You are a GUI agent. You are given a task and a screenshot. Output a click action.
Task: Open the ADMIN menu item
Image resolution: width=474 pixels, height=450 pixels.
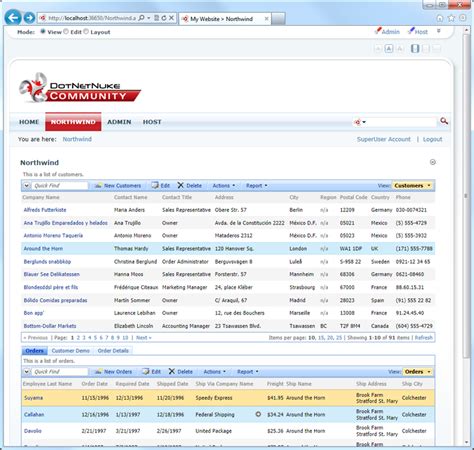click(119, 122)
